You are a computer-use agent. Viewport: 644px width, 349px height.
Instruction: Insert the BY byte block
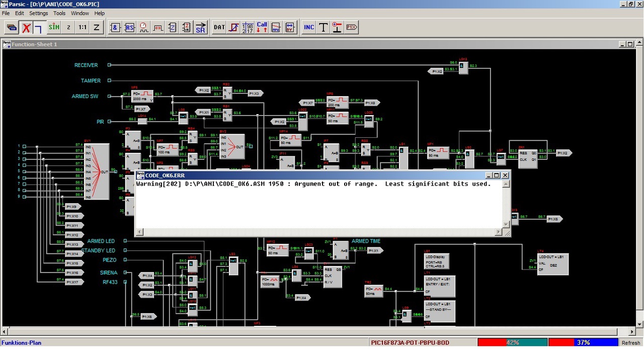coord(290,27)
